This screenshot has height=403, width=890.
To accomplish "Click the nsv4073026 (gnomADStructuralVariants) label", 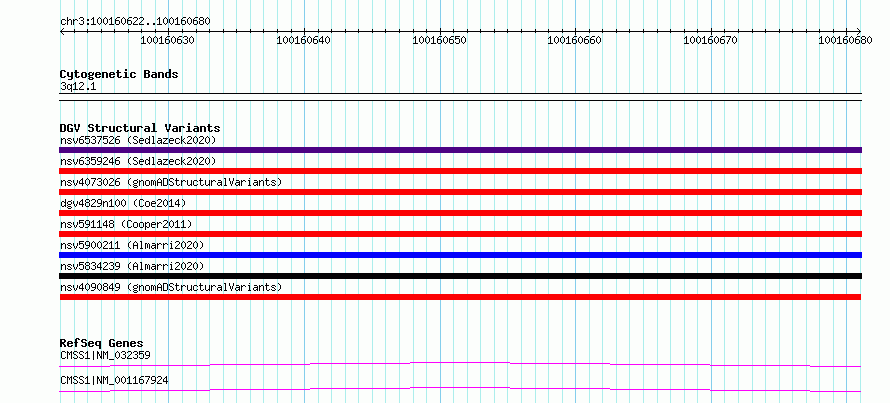I will (x=171, y=182).
